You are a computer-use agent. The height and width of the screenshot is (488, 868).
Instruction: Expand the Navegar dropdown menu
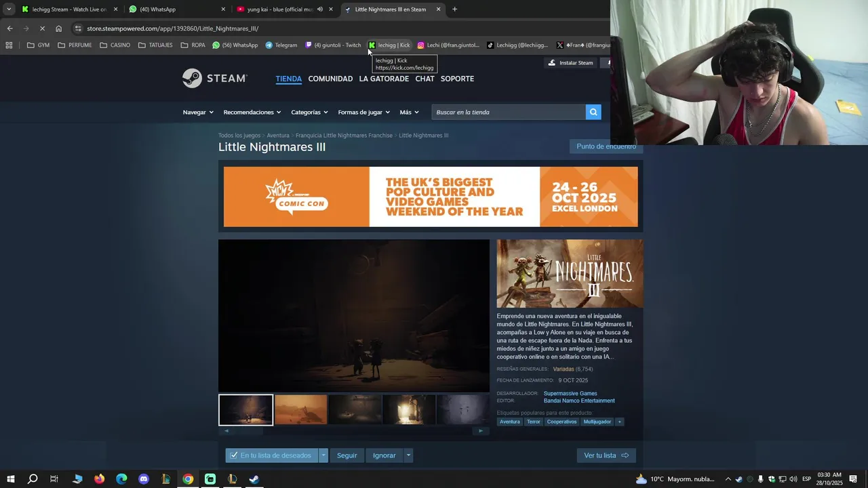(198, 113)
